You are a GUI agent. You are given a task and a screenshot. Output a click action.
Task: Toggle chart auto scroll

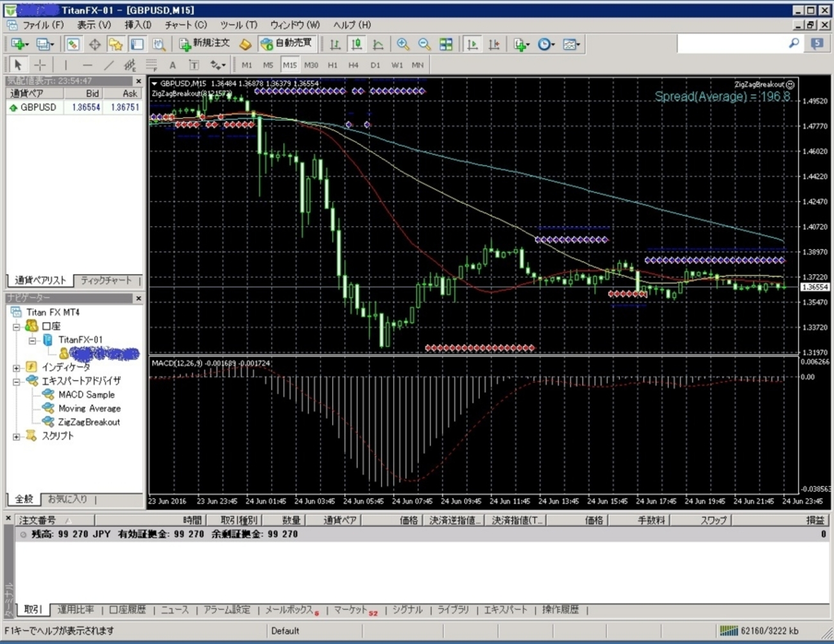point(472,44)
